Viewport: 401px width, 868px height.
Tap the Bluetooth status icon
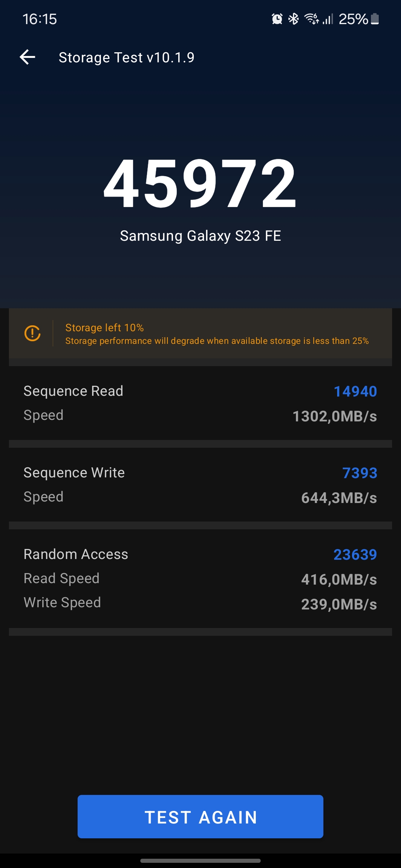click(294, 19)
